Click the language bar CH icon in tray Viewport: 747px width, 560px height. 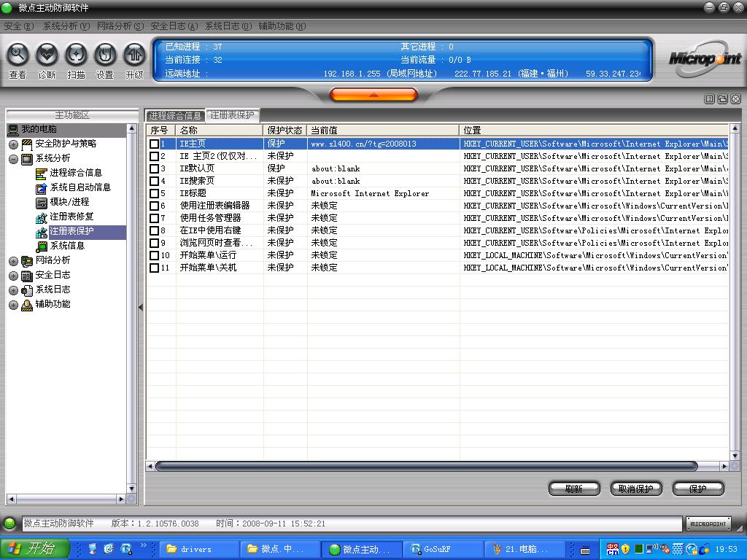[613, 549]
